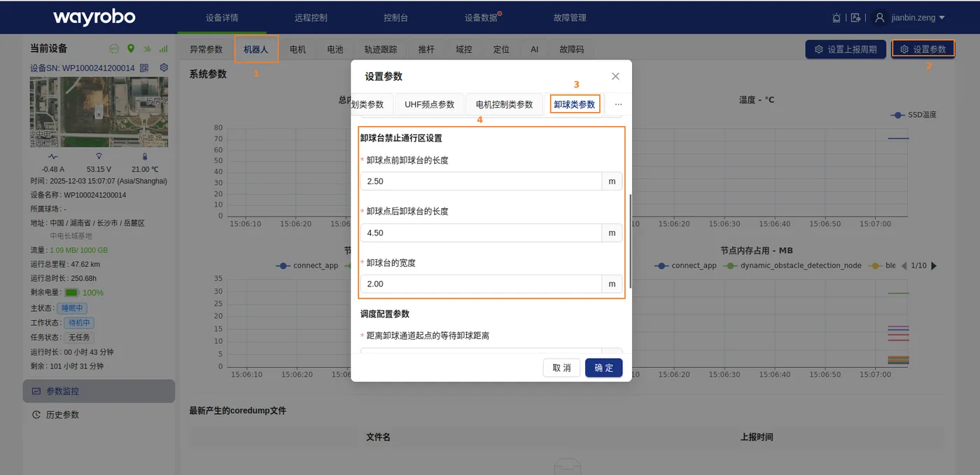This screenshot has width=980, height=475.
Task: Click the 无任务 task status tag
Action: 78,338
